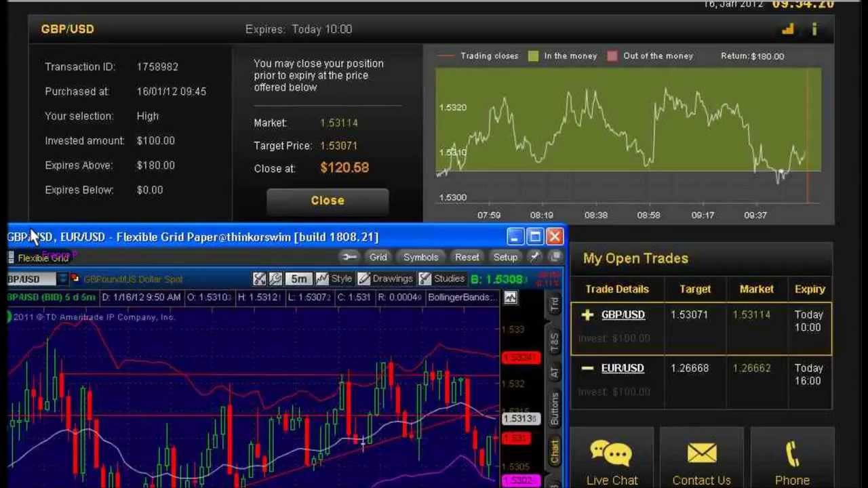The width and height of the screenshot is (868, 488).
Task: Click the Reset button
Action: pos(467,257)
